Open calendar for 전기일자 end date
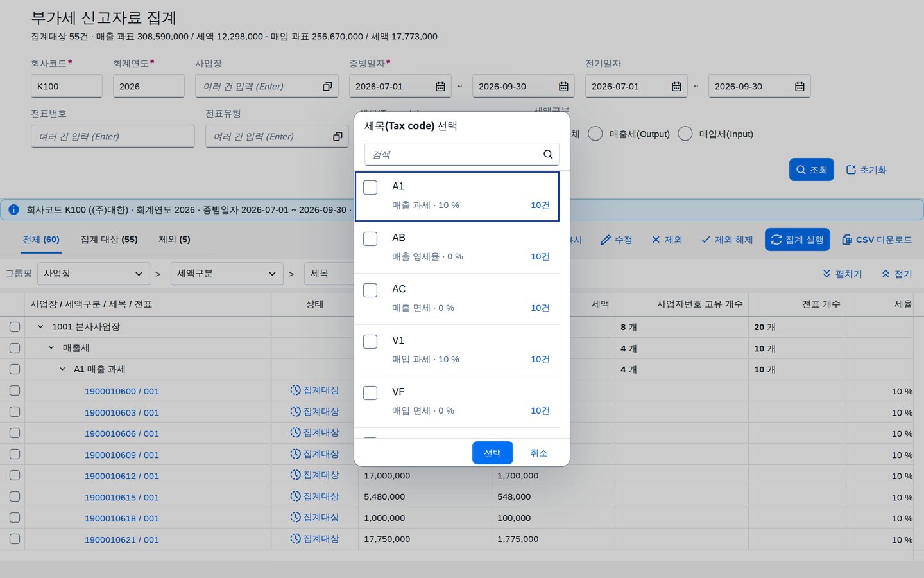Viewport: 924px width, 578px height. (800, 86)
